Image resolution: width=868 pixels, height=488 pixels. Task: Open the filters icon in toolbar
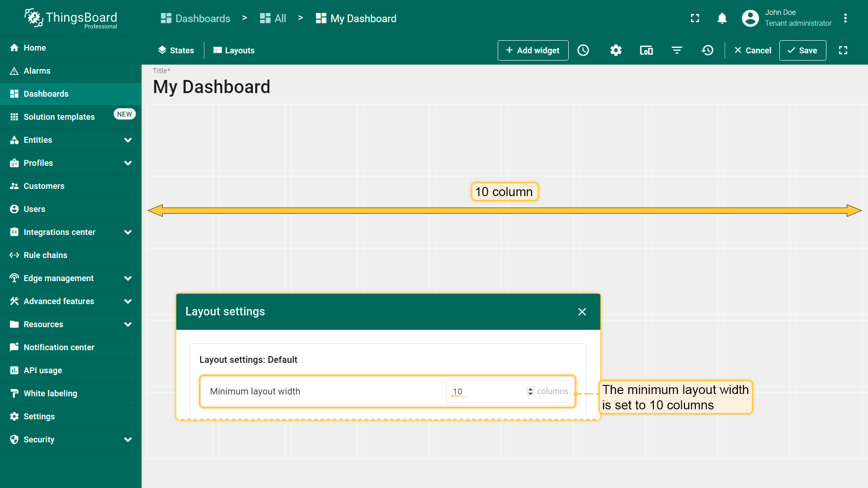point(677,50)
